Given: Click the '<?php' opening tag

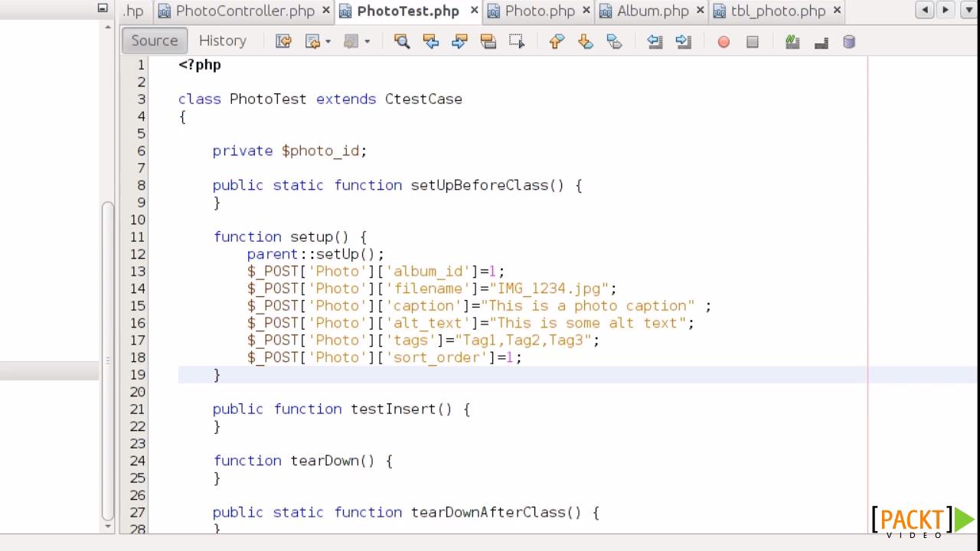Looking at the screenshot, I should (x=200, y=64).
